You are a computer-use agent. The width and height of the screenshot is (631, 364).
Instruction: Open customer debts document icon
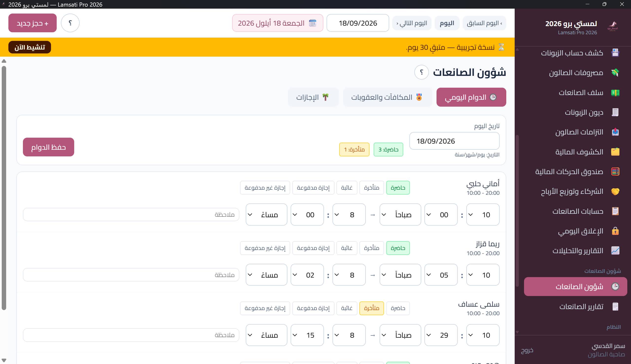(x=615, y=112)
